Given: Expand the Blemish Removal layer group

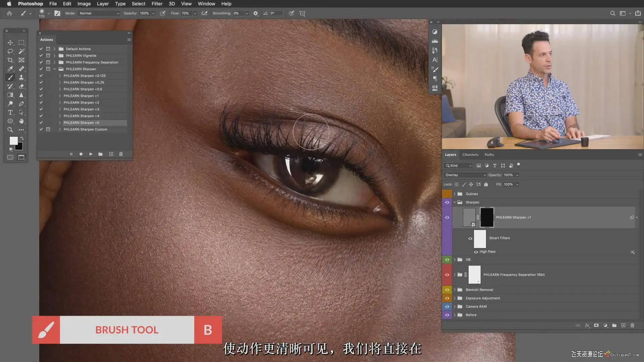Looking at the screenshot, I should (x=455, y=290).
